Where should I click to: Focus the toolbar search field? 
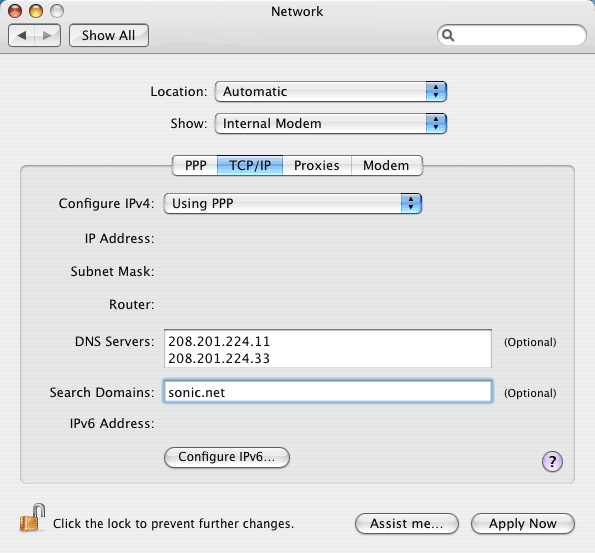tap(512, 35)
